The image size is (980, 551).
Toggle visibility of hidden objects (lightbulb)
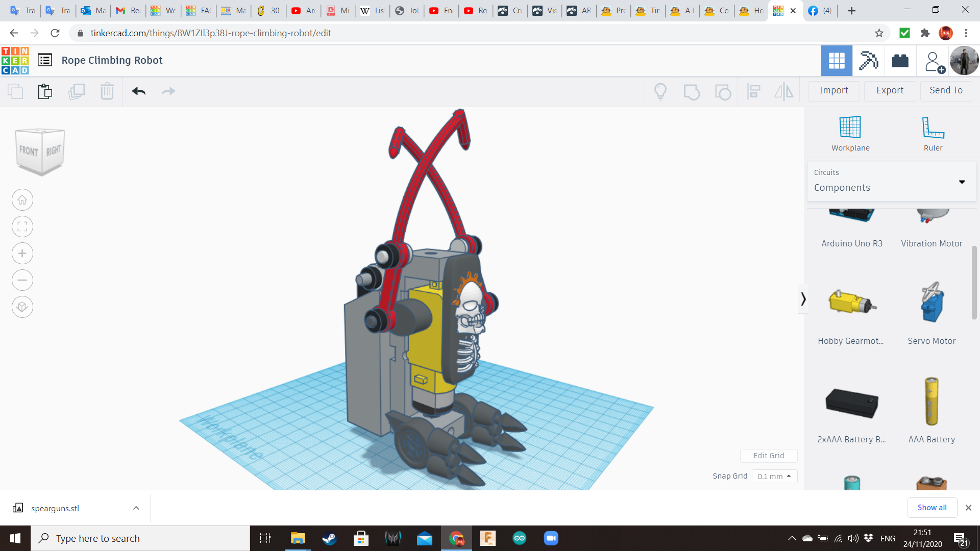(x=660, y=91)
